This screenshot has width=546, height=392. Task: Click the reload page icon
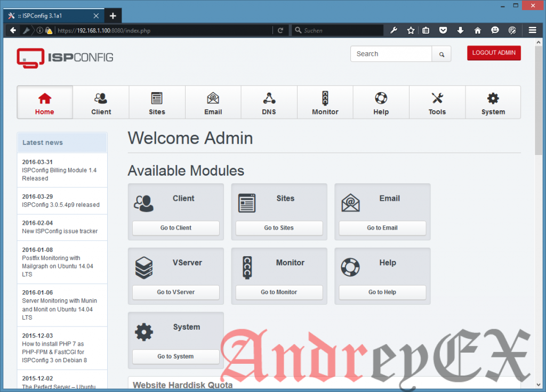tap(280, 30)
